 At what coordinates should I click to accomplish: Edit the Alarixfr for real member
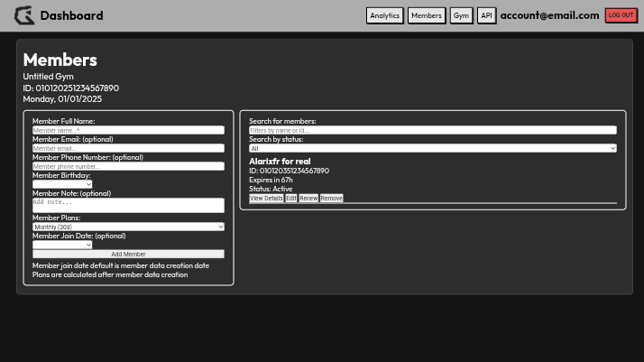point(290,198)
